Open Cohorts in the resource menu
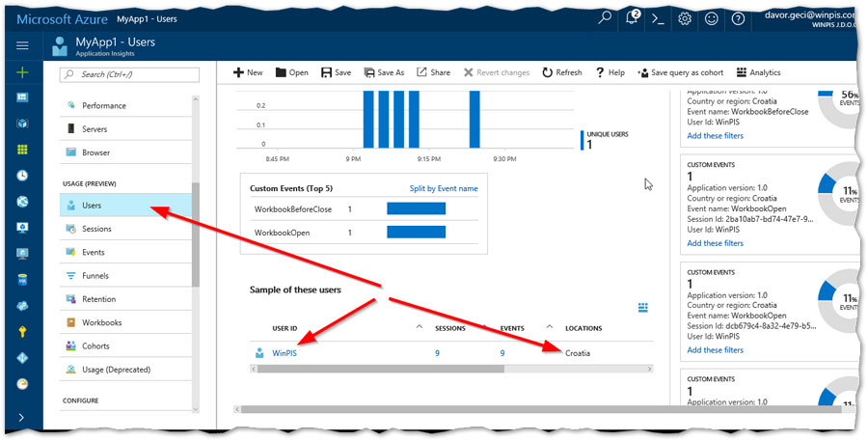 [125, 345]
